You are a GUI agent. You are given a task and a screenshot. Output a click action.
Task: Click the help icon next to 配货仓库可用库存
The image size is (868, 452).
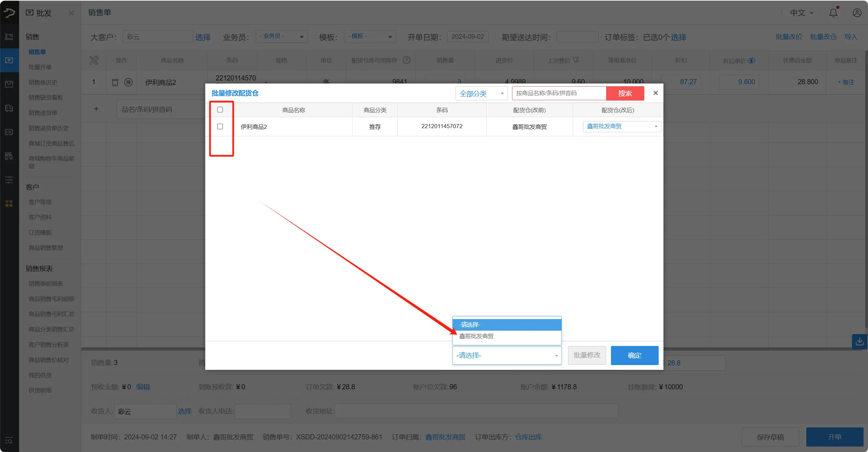tap(406, 60)
